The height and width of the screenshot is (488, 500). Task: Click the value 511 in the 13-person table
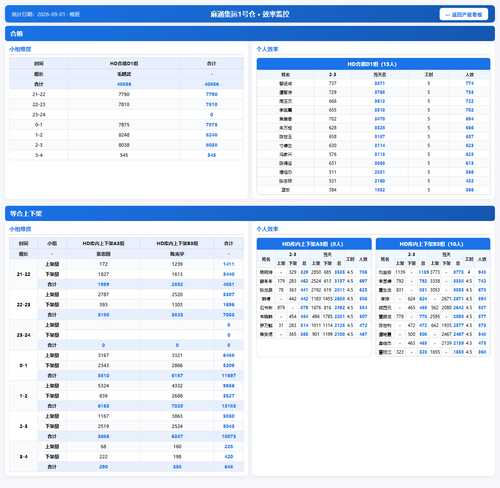click(333, 172)
